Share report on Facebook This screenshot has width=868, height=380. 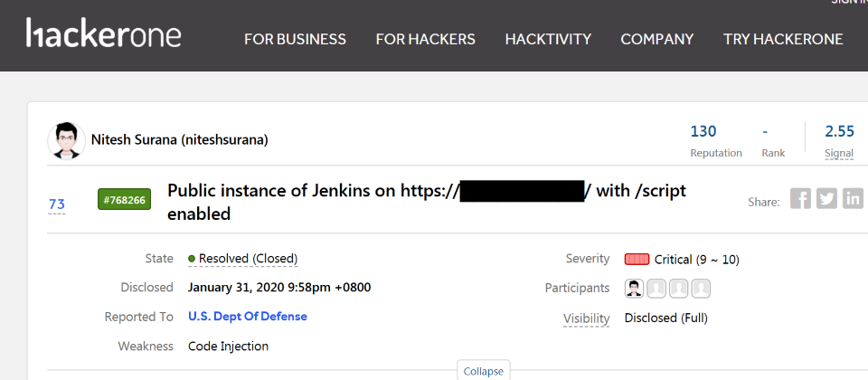point(800,199)
